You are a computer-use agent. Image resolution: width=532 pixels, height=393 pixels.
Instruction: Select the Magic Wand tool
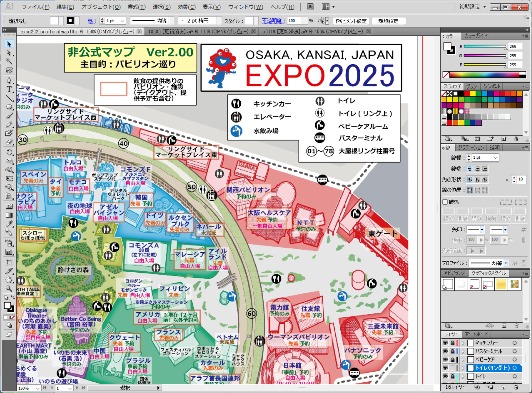pyautogui.click(x=9, y=61)
